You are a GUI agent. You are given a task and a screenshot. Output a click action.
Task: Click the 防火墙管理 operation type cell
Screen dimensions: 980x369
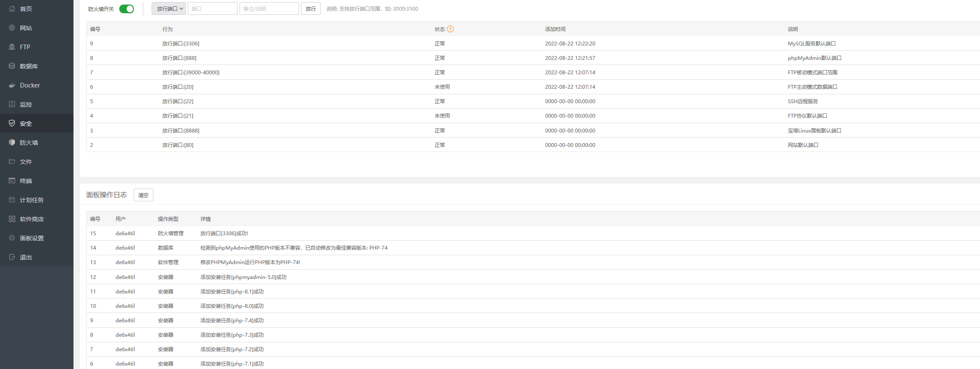pyautogui.click(x=171, y=233)
